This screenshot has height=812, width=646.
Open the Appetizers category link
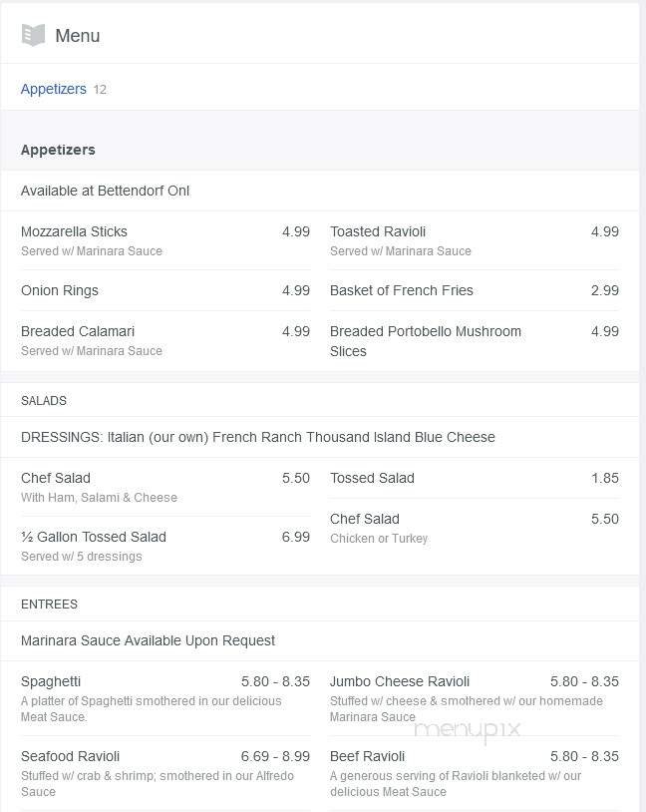(x=54, y=89)
